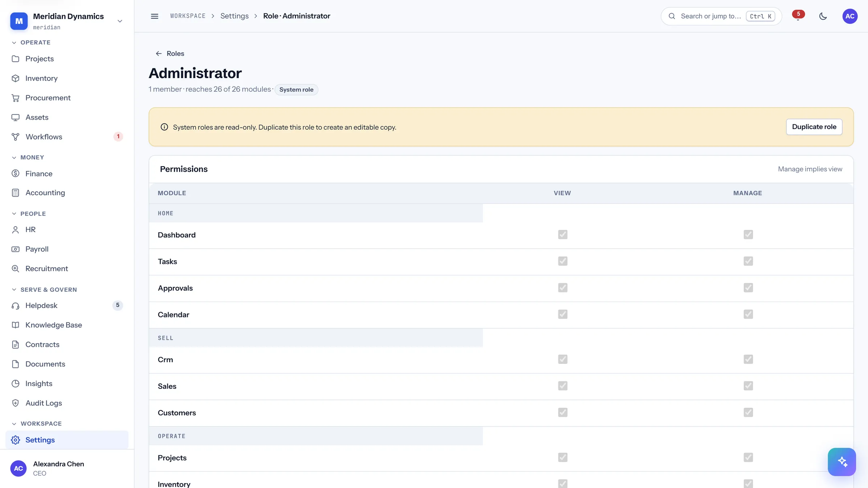Open the Meridian Dynamics workspace switcher chevron

[x=120, y=21]
